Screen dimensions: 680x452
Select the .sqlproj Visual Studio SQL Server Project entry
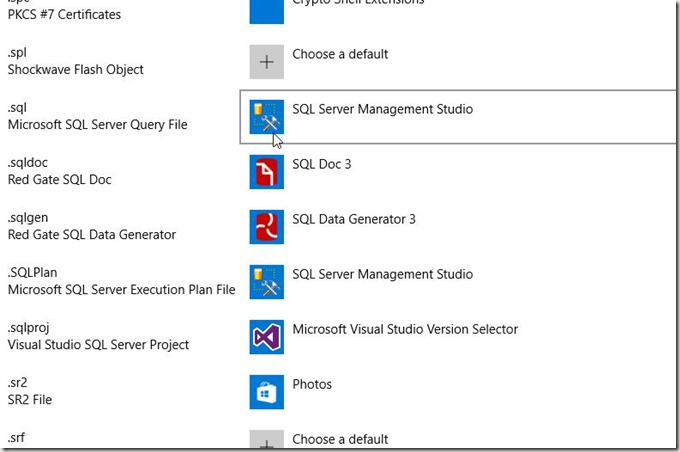click(x=98, y=336)
